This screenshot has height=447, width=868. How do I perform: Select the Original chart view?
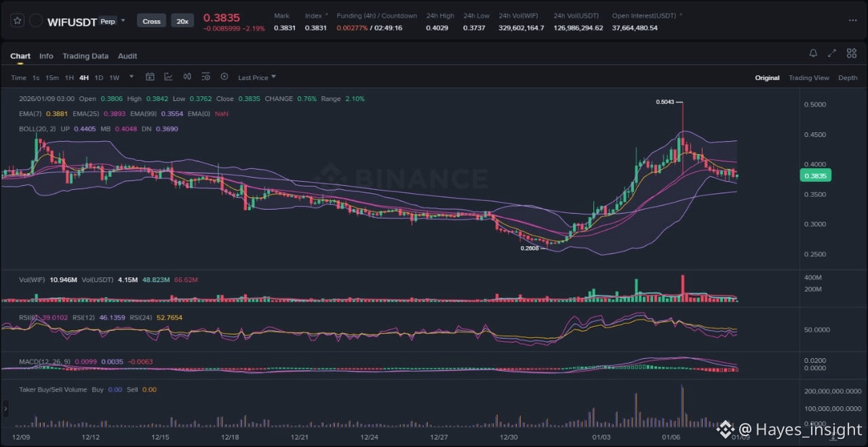tap(767, 78)
